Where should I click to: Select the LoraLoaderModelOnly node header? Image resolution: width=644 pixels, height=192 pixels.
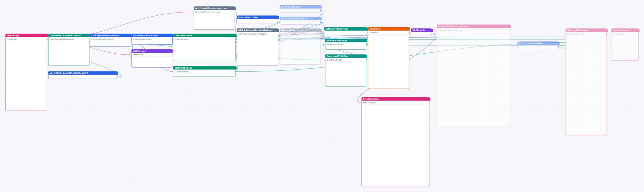click(153, 35)
